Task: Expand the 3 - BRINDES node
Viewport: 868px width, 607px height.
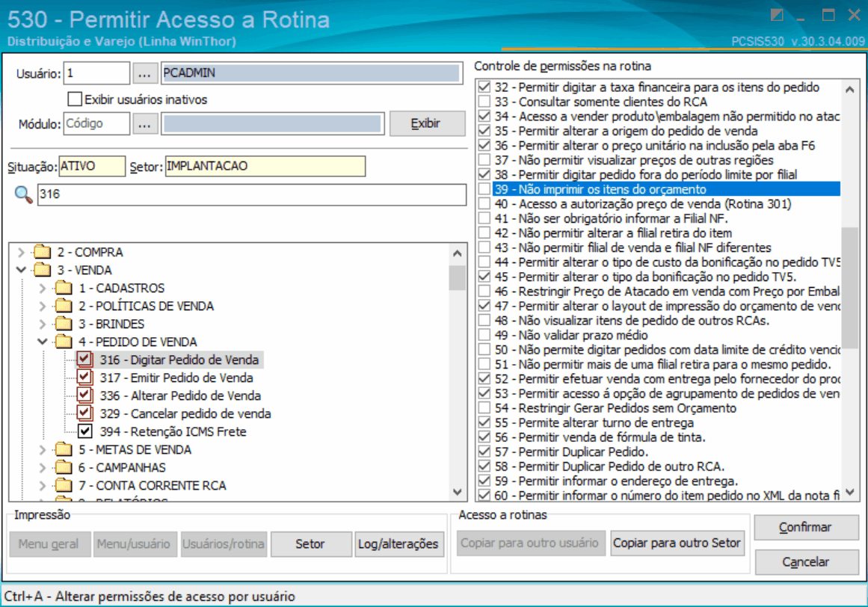Action: coord(43,324)
